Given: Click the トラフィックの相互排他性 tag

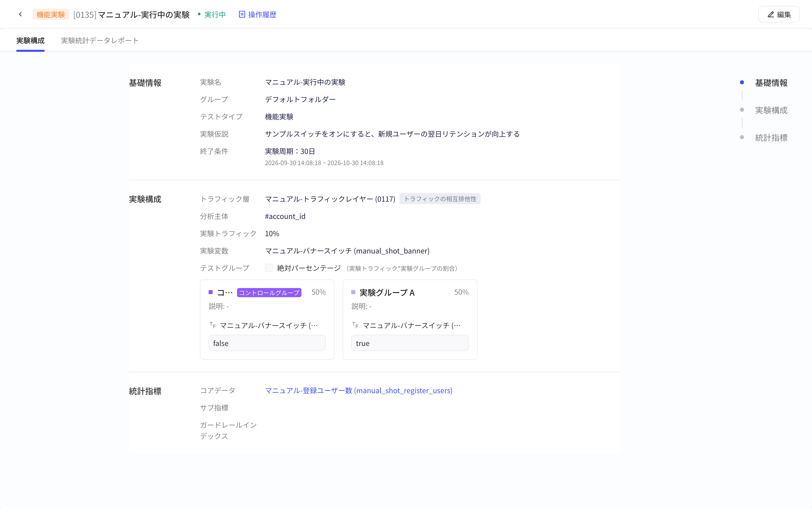Looking at the screenshot, I should (x=440, y=199).
